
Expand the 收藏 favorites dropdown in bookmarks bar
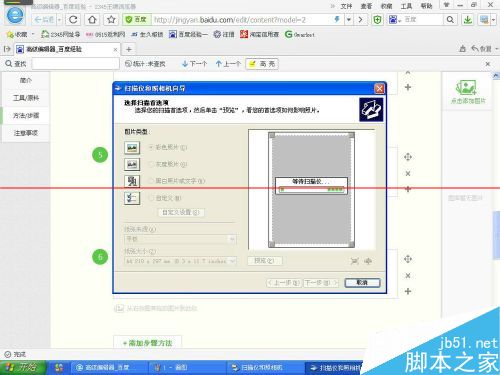[x=33, y=34]
